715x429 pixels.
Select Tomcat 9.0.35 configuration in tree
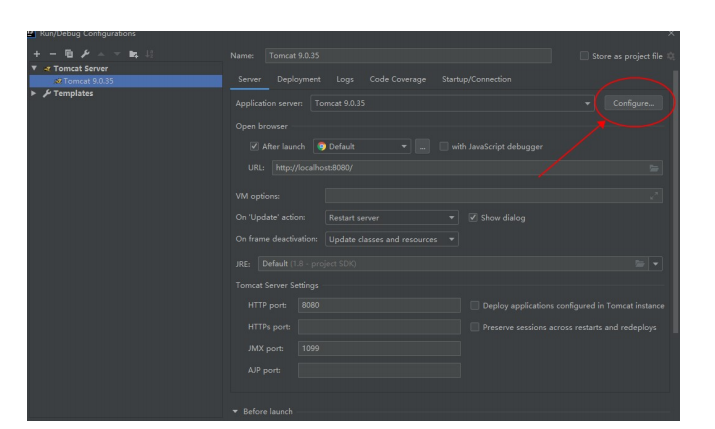(x=126, y=81)
